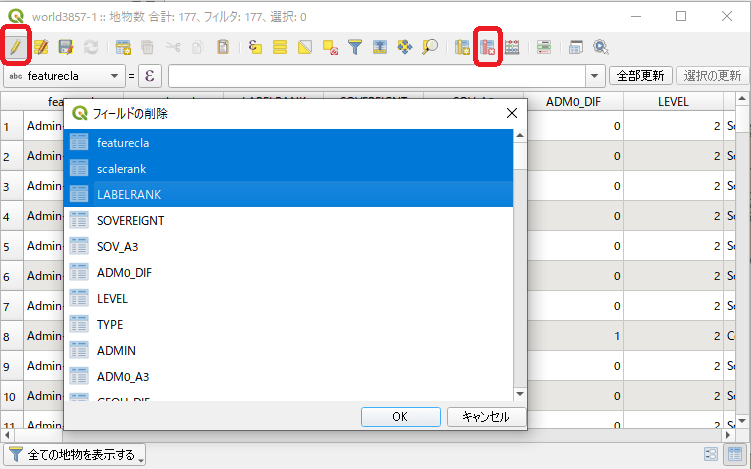Click the cut scissors icon
The image size is (751, 469).
(x=173, y=47)
